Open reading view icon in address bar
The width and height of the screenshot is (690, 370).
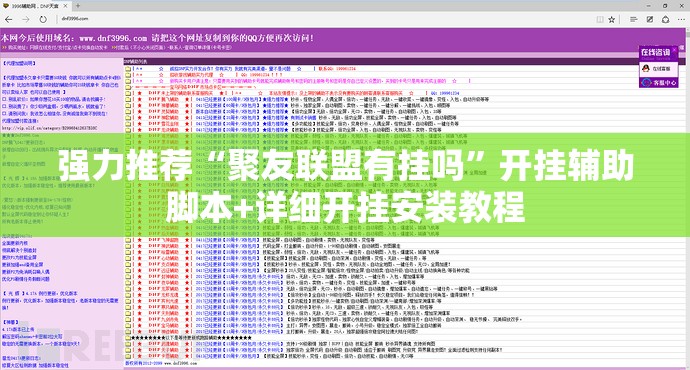[x=600, y=19]
